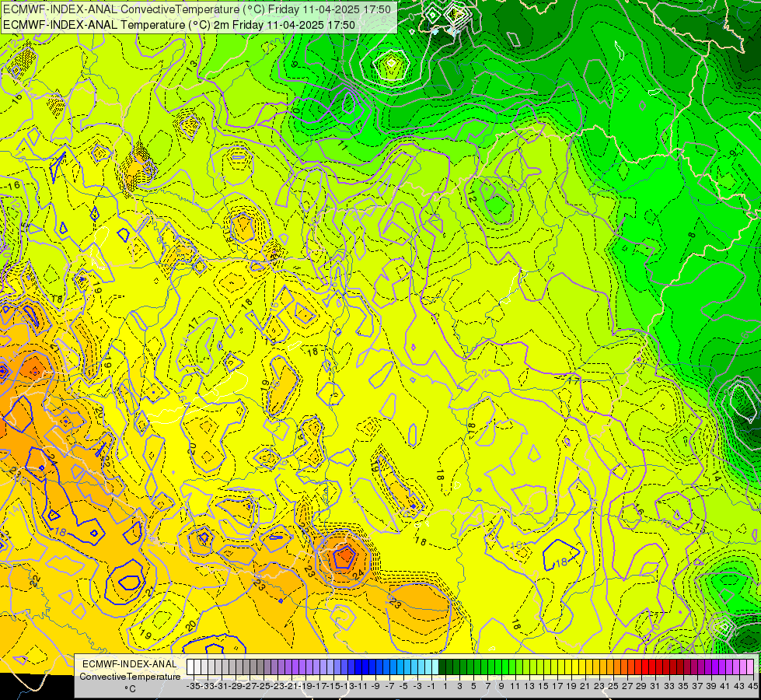Click the legend scale label '31'
761x700 pixels.
coord(656,686)
